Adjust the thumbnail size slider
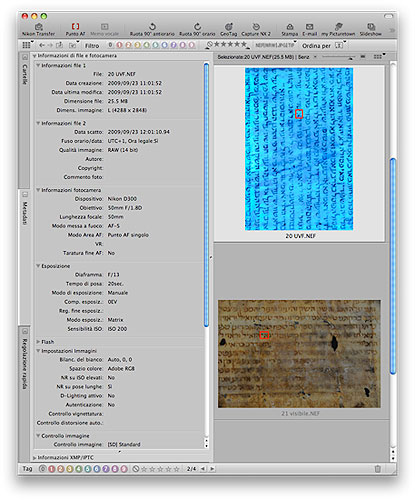Image resolution: width=415 pixels, height=500 pixels. (337, 57)
